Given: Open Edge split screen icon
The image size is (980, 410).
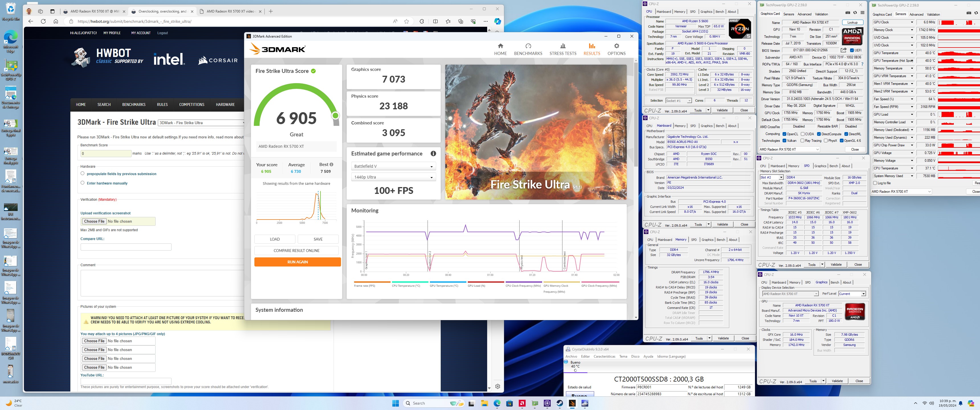Looking at the screenshot, I should click(435, 21).
